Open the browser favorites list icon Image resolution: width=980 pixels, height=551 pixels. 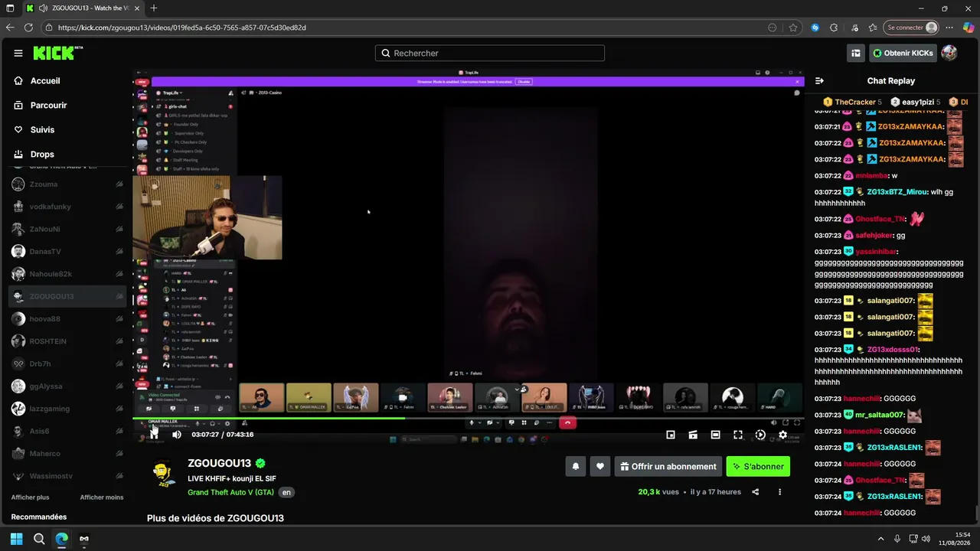point(873,28)
